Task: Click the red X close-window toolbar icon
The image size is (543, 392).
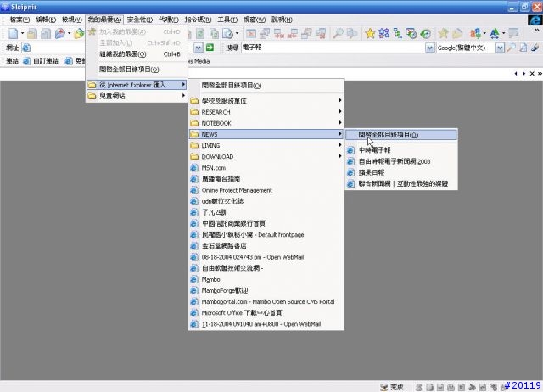Action: point(251,34)
